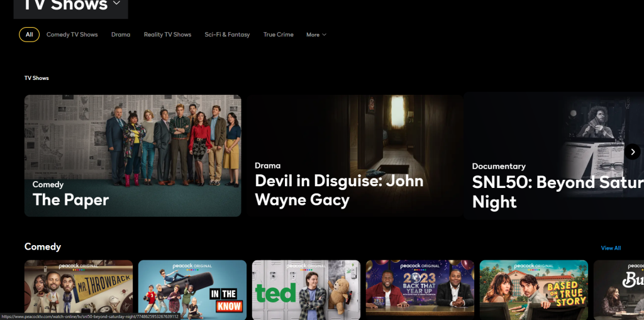644x320 pixels.
Task: Switch to Comedy TV Shows tab
Action: [x=72, y=35]
